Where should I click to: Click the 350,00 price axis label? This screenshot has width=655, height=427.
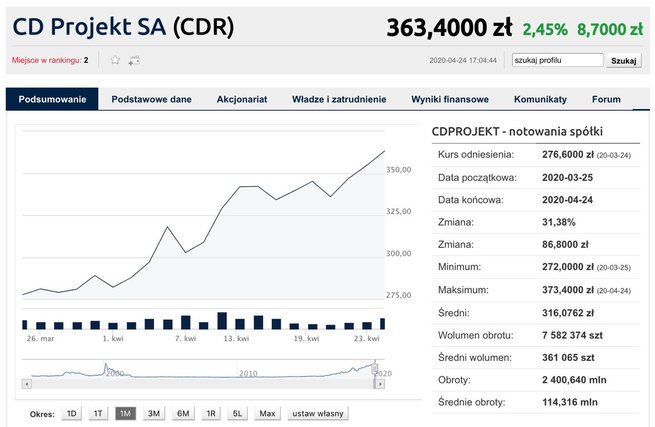pos(399,170)
